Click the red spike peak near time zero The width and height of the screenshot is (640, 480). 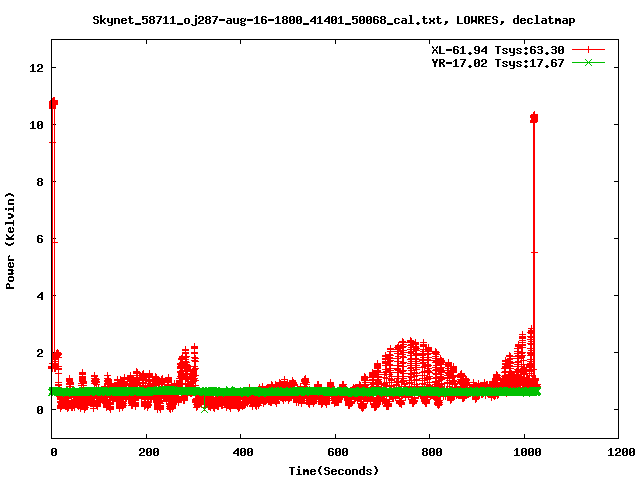(x=53, y=103)
